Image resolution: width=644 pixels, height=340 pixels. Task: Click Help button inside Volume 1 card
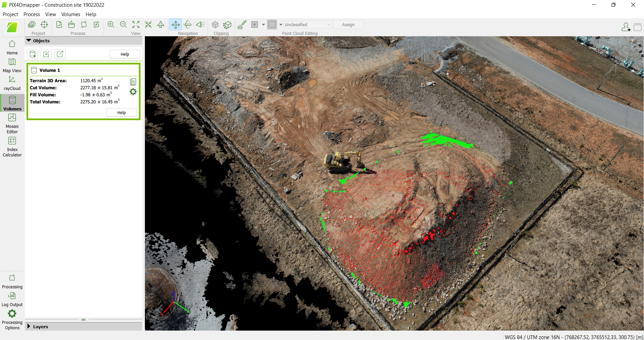click(121, 113)
